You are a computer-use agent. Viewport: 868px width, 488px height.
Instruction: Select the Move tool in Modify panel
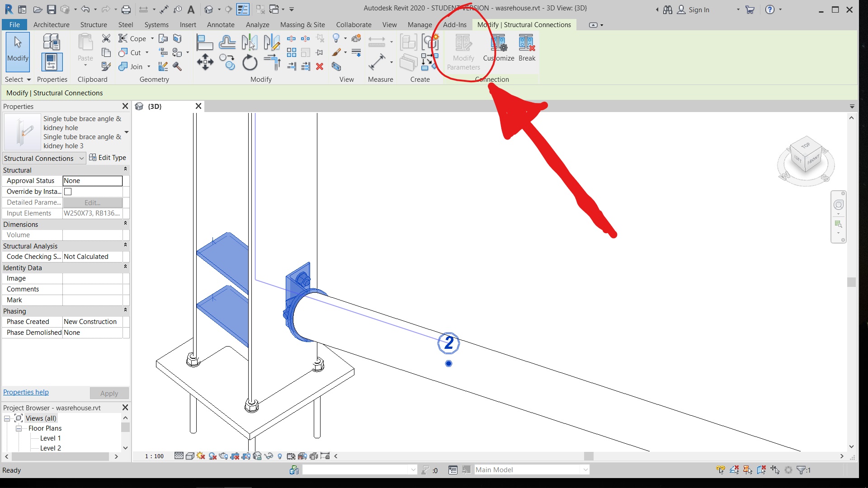(205, 62)
